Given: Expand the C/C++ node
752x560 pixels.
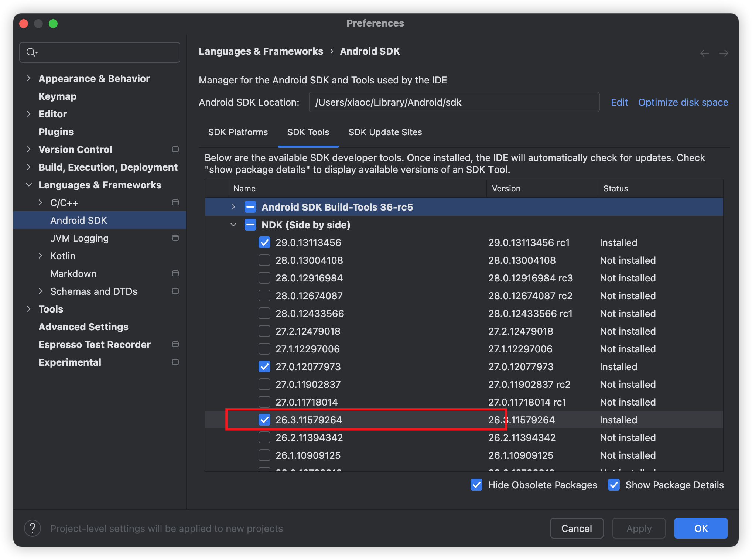Looking at the screenshot, I should (x=40, y=202).
